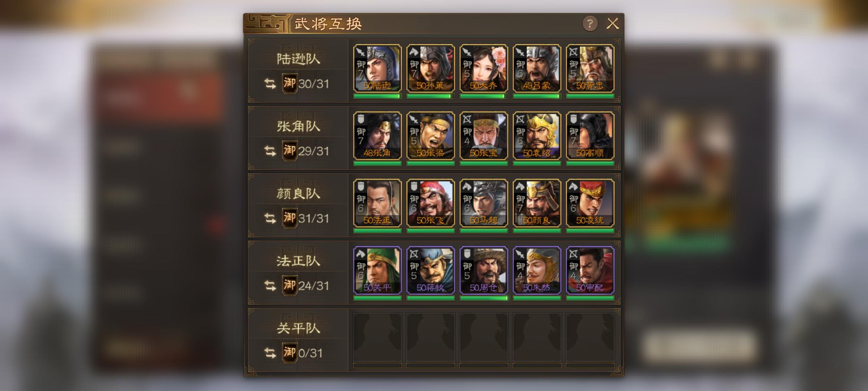
Task: Choose the 袁绍 general card
Action: (x=537, y=136)
